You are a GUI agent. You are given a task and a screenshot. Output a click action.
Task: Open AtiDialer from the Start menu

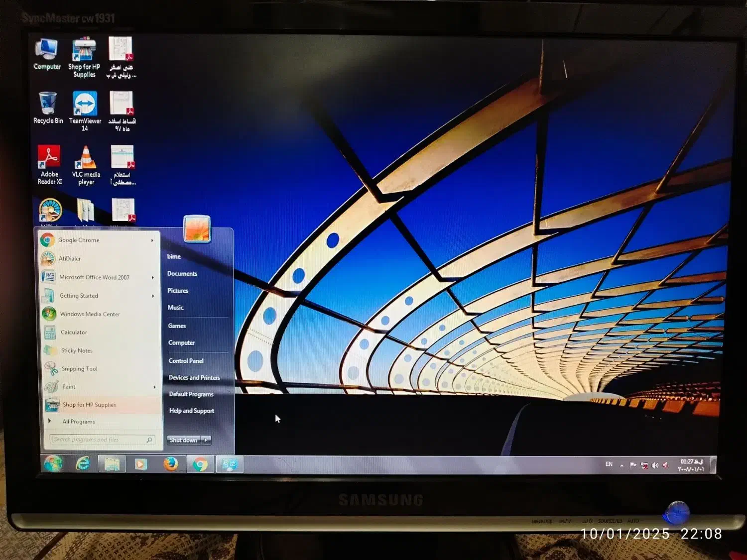tap(99, 258)
